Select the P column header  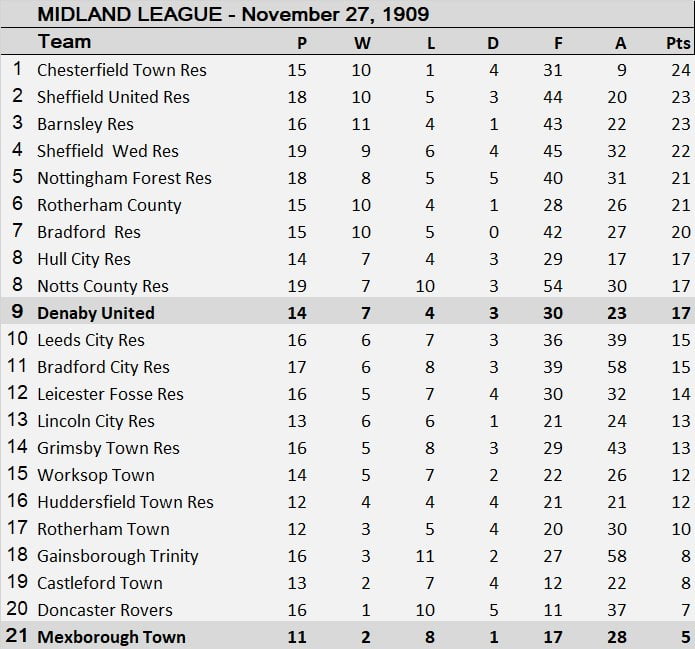302,43
